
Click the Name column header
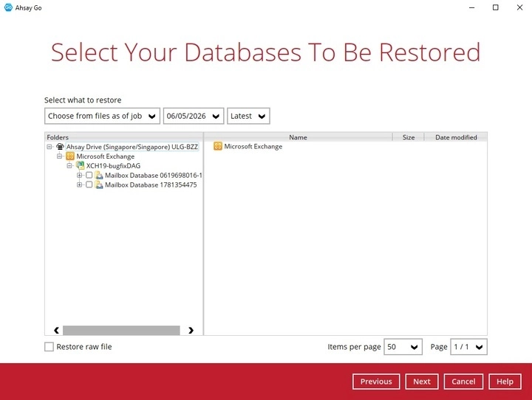click(298, 137)
